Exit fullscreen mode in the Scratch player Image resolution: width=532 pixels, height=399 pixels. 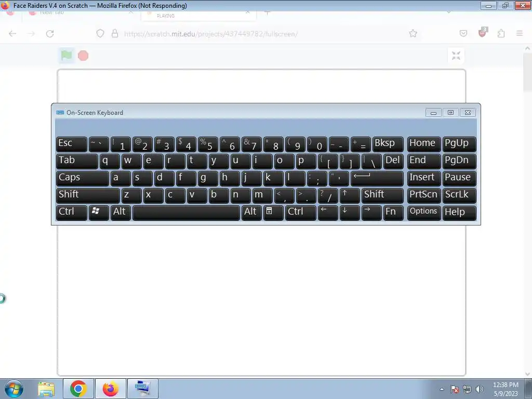pos(456,56)
